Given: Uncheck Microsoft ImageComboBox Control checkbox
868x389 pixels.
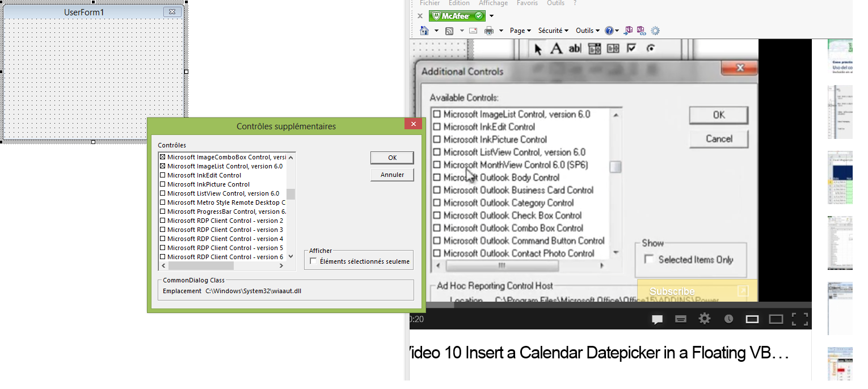Looking at the screenshot, I should 163,157.
